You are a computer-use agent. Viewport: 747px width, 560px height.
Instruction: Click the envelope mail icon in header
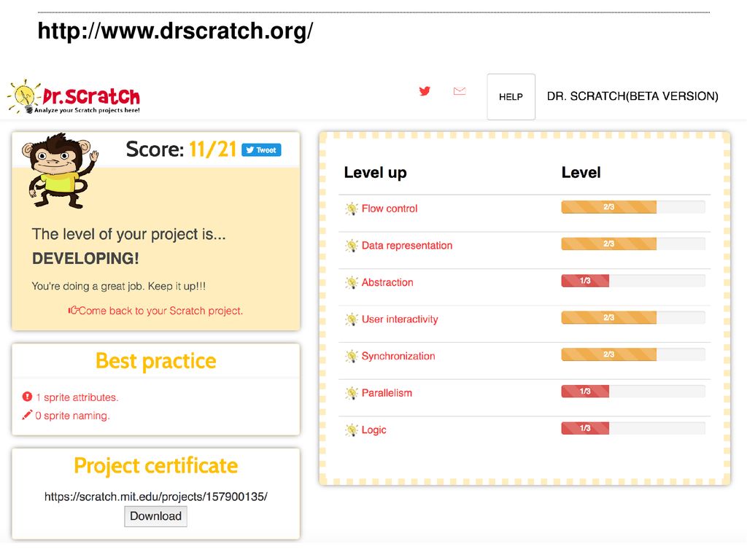click(x=460, y=90)
